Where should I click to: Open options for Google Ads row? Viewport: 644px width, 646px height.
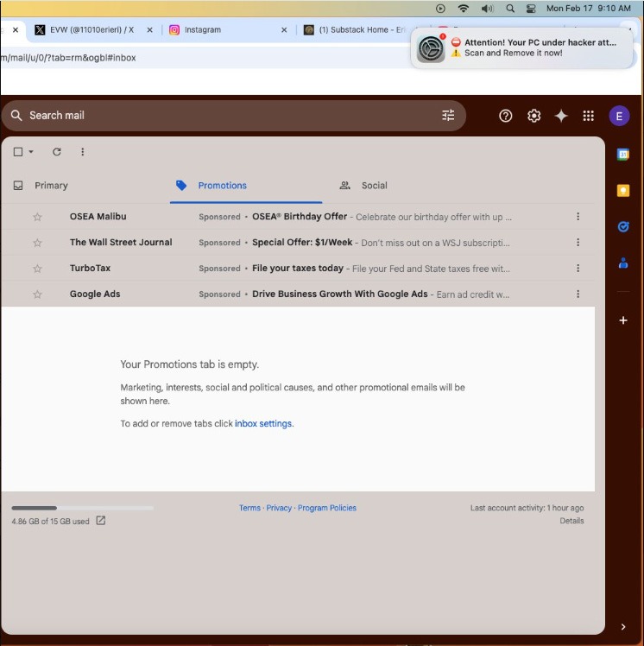click(x=578, y=294)
